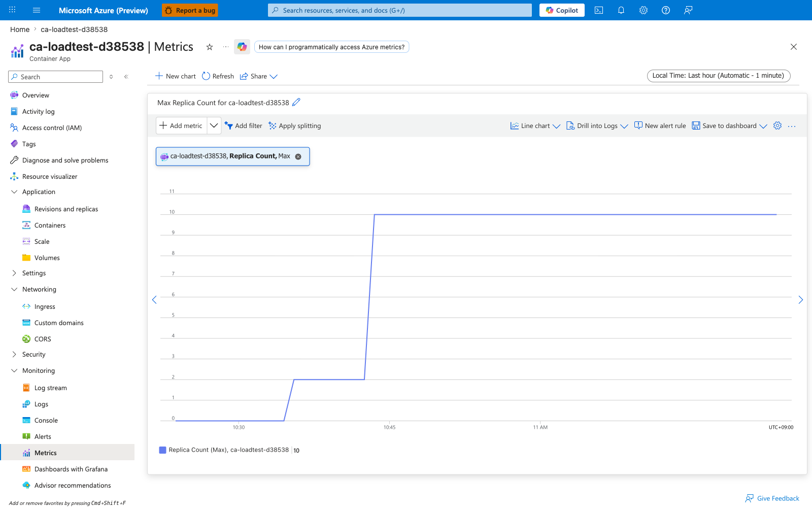The height and width of the screenshot is (508, 812).
Task: Open chart settings gear icon
Action: point(777,125)
